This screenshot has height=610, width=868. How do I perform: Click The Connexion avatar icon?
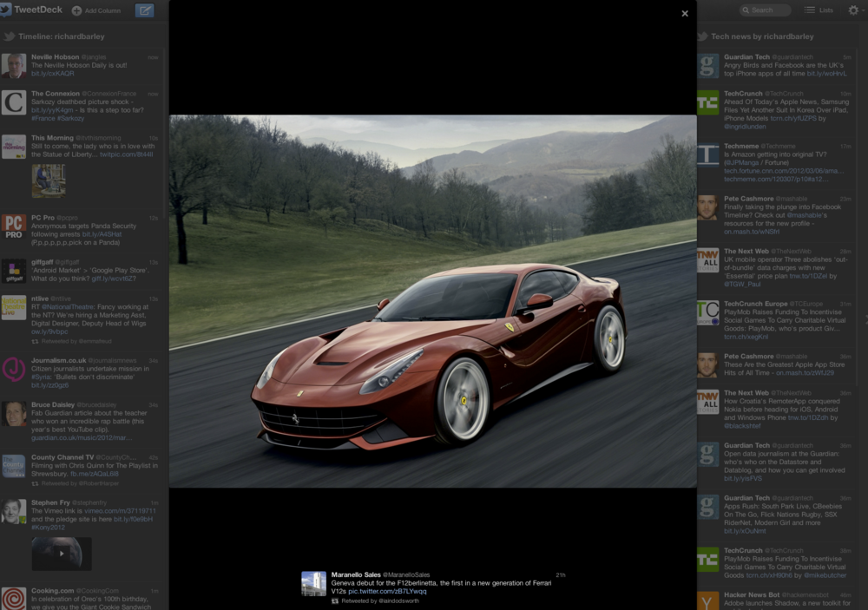pos(14,102)
